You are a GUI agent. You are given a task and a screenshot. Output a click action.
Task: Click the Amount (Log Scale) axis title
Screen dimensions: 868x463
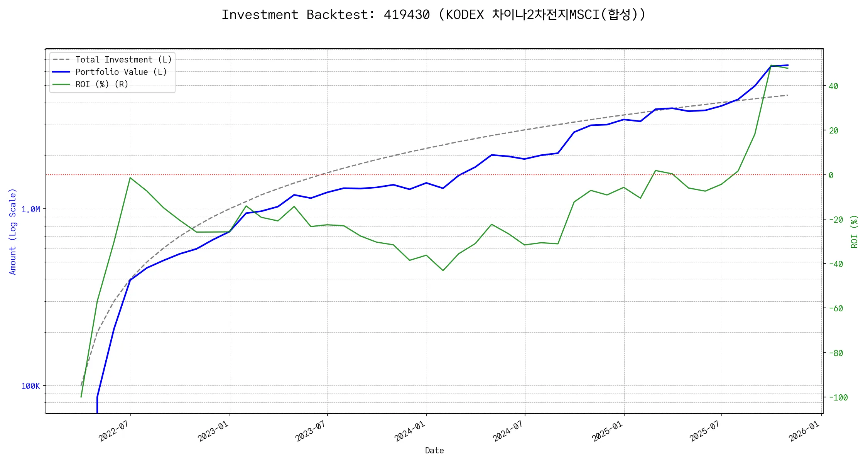13,231
